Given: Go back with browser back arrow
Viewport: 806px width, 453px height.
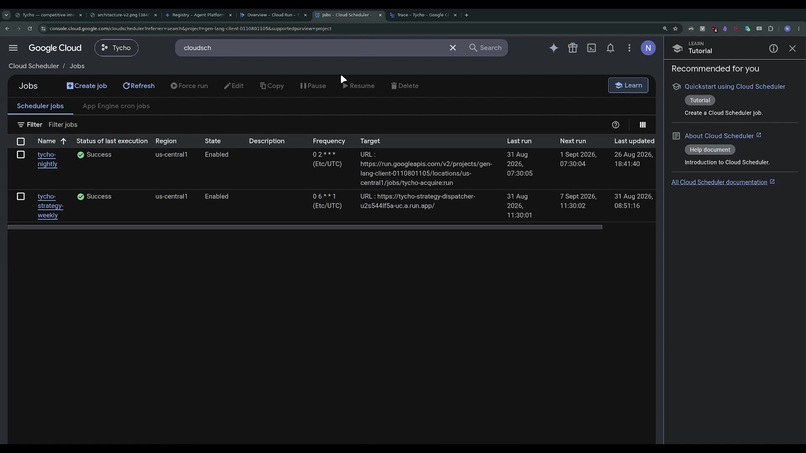Looking at the screenshot, I should (x=7, y=28).
